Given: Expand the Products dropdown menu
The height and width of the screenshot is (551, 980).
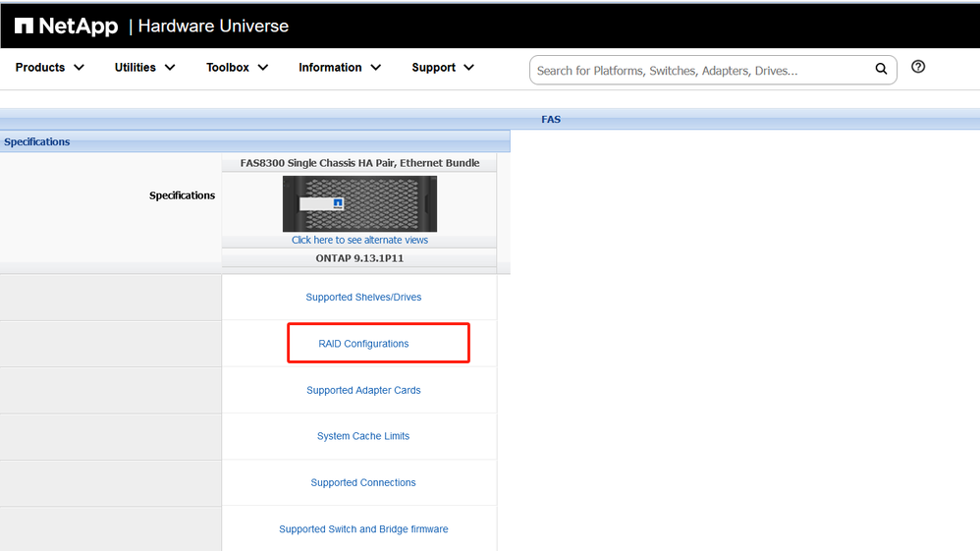Looking at the screenshot, I should pyautogui.click(x=50, y=68).
